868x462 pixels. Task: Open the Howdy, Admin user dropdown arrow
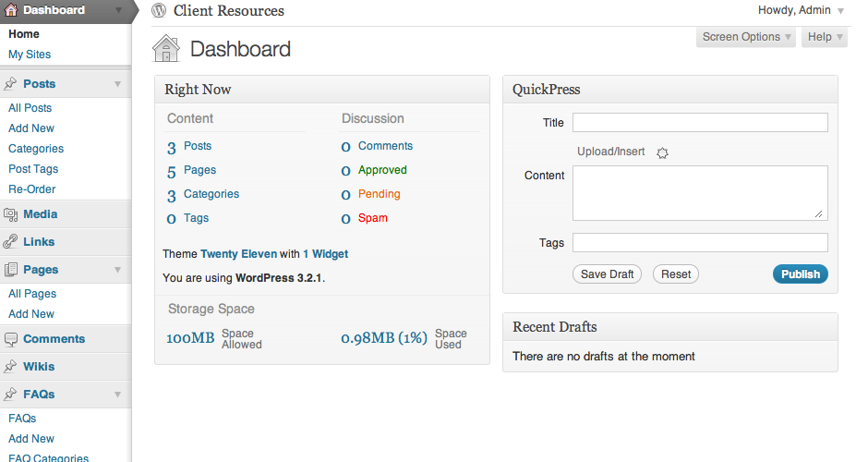click(840, 11)
